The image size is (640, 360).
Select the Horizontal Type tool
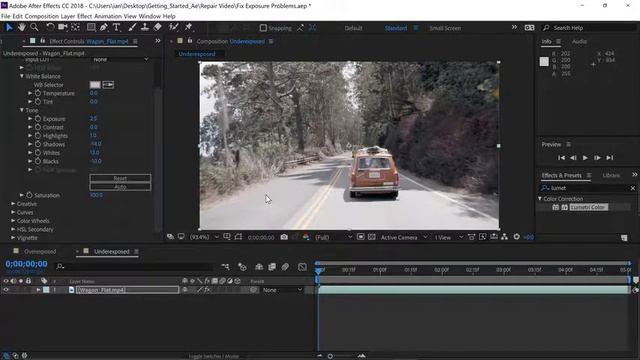pos(116,27)
